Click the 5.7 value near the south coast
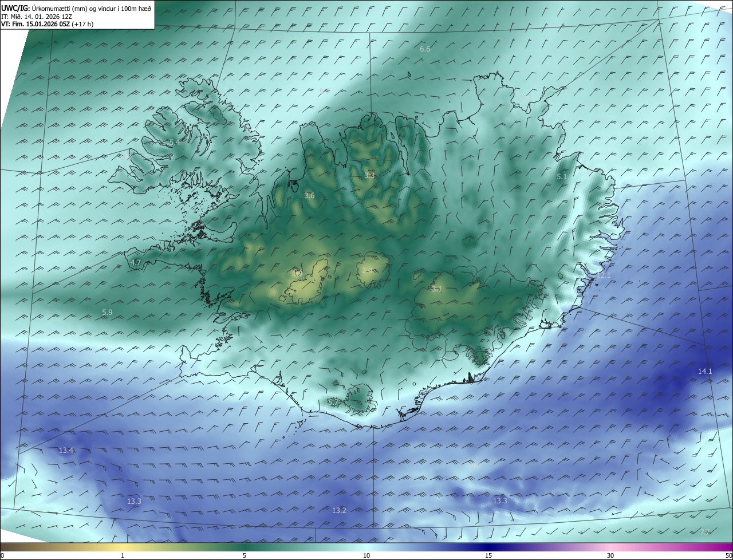This screenshot has width=733, height=560. click(x=333, y=403)
